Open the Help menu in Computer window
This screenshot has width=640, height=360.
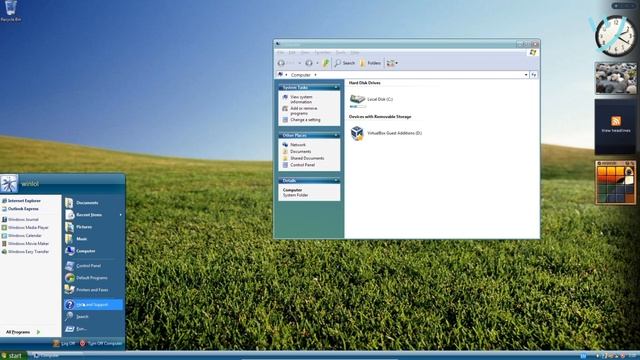pos(355,53)
